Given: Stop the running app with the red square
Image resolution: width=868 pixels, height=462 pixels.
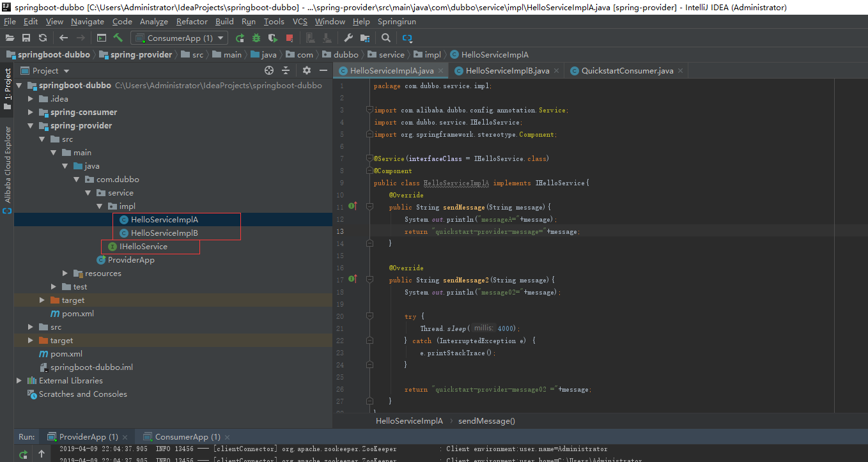Looking at the screenshot, I should click(290, 38).
